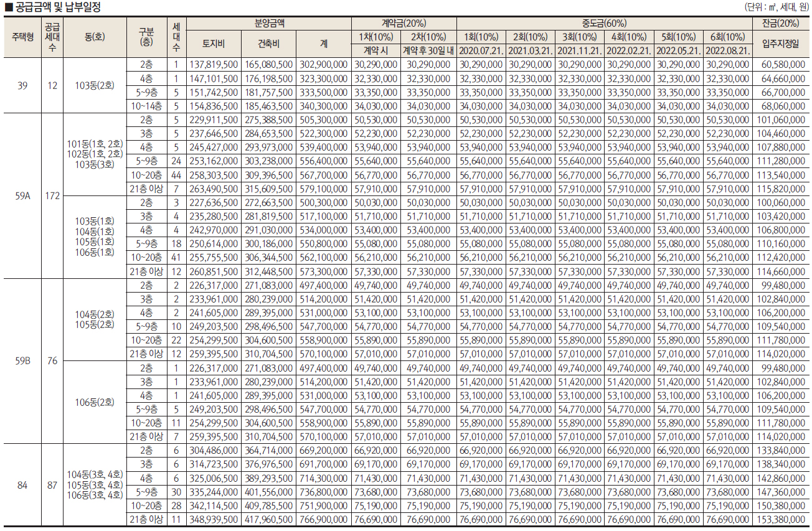Click the '104동(3호, 4호)' building line
Image resolution: width=812 pixels, height=531 pixels.
pyautogui.click(x=95, y=475)
